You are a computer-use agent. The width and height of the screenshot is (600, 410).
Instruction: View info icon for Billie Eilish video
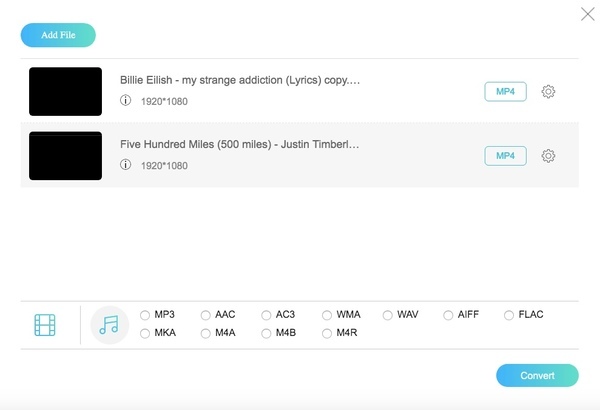pos(126,101)
